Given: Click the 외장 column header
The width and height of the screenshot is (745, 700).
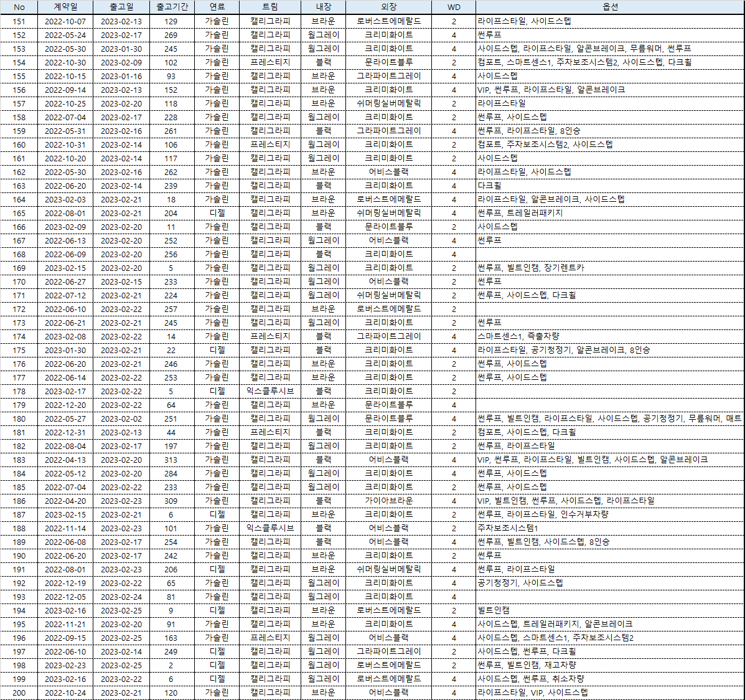Looking at the screenshot, I should coord(388,7).
